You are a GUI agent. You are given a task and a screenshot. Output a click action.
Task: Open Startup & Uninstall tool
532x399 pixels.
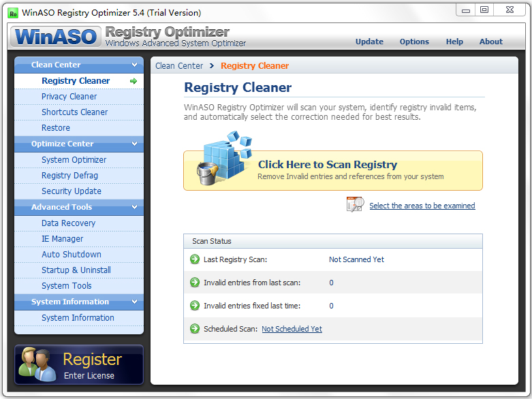tap(79, 270)
